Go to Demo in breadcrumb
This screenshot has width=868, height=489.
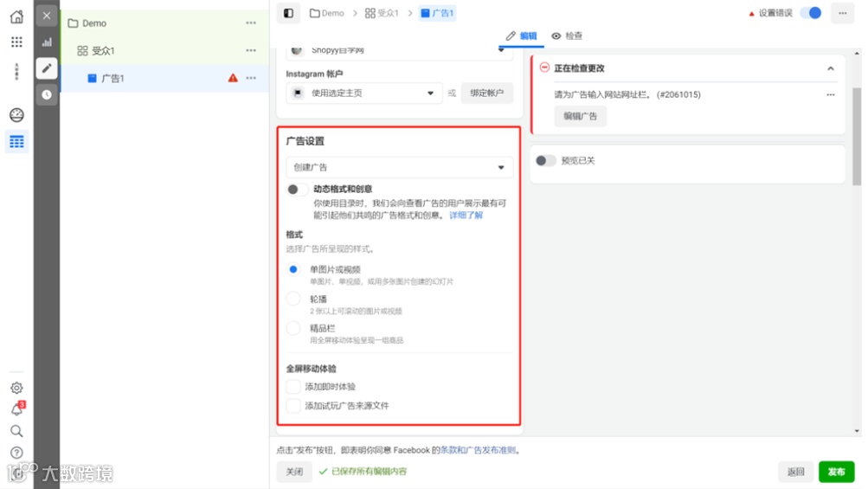click(x=326, y=13)
